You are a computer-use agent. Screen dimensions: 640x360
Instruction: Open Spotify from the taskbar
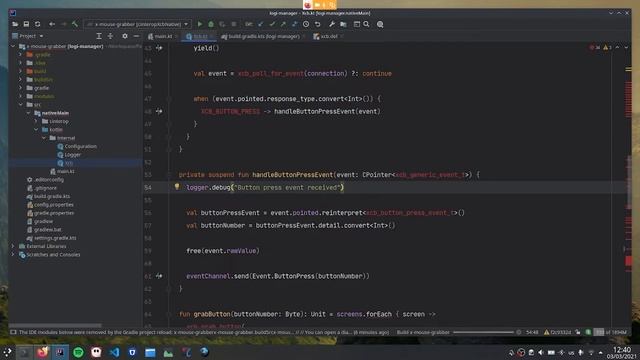tap(78, 352)
